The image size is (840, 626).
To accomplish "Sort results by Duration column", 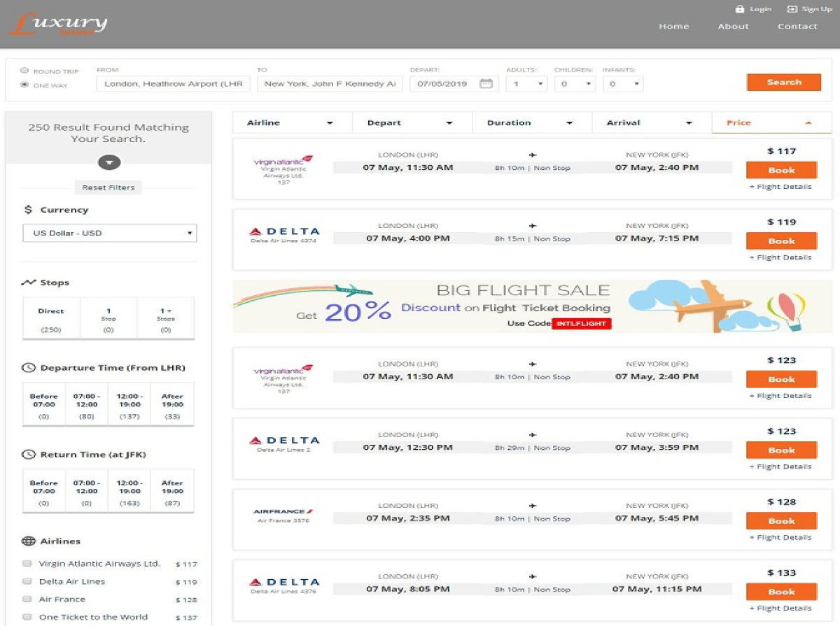I will tap(532, 122).
